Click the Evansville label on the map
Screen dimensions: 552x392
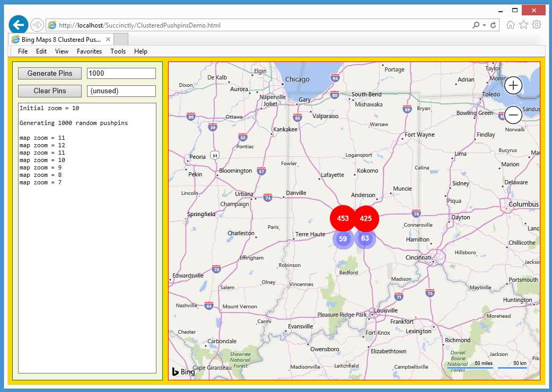tap(300, 326)
